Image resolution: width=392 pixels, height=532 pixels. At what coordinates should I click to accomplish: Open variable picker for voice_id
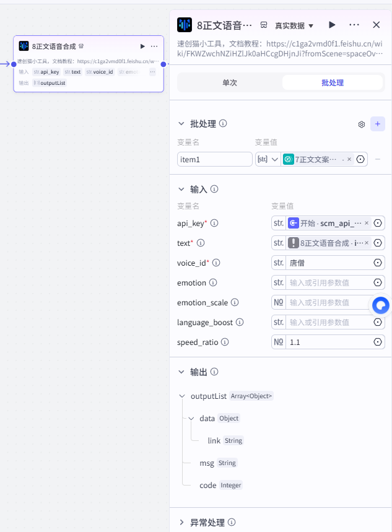click(x=378, y=263)
